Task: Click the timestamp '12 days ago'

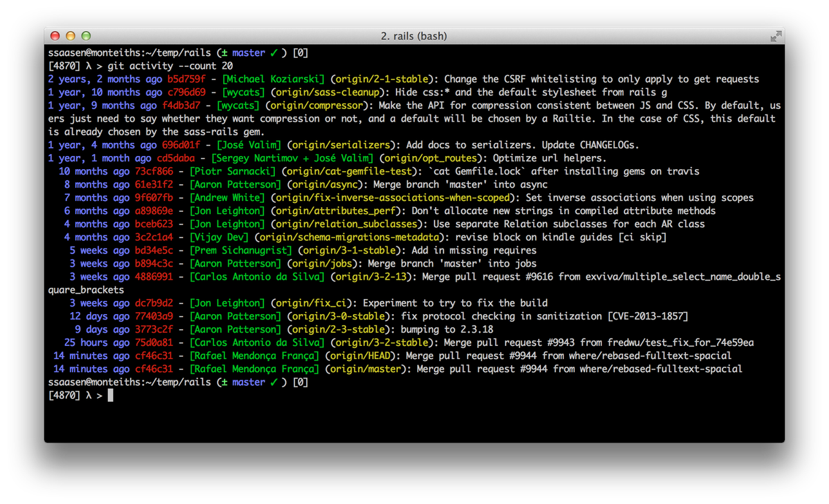Action: click(99, 316)
